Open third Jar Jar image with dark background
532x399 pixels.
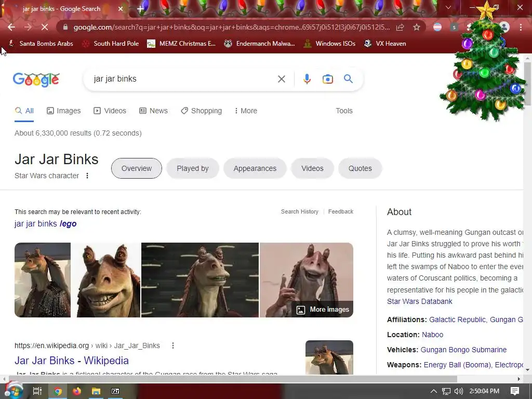[200, 280]
